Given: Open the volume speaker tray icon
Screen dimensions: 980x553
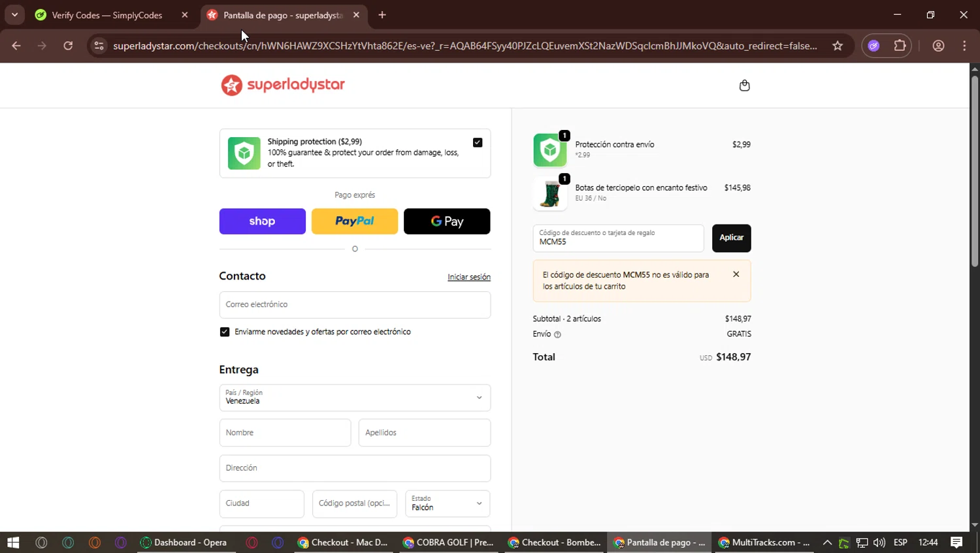Looking at the screenshot, I should 879,543.
